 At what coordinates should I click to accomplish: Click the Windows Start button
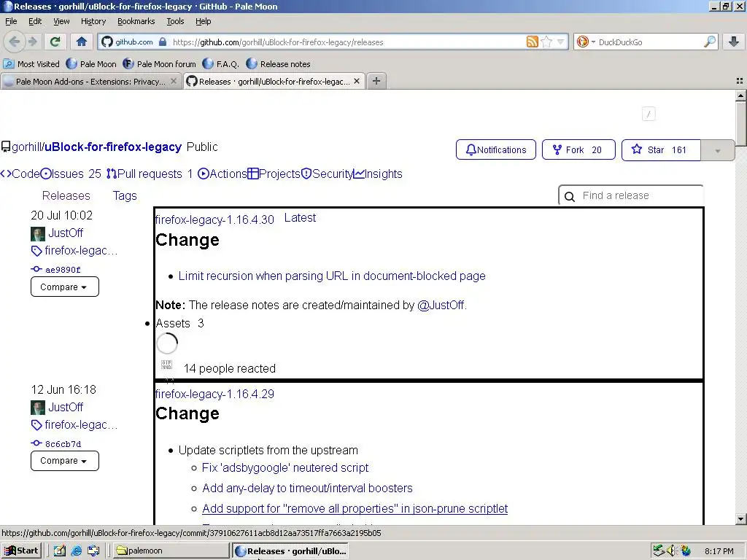click(21, 551)
